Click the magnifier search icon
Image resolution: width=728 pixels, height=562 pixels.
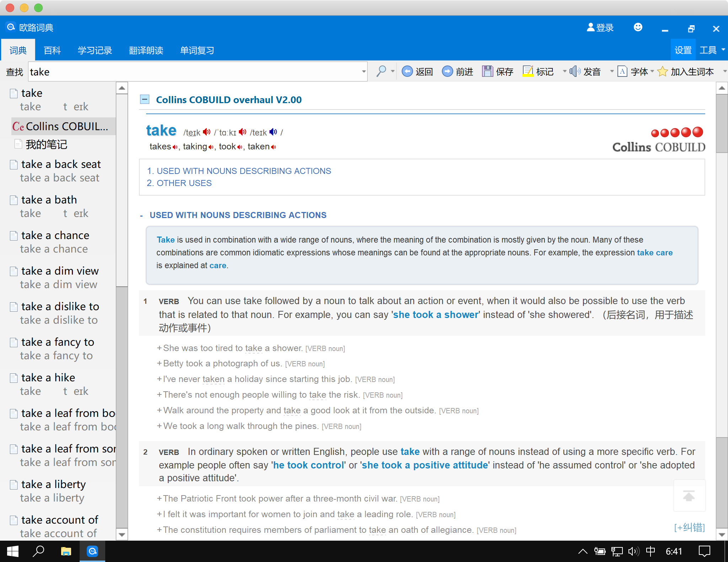381,71
